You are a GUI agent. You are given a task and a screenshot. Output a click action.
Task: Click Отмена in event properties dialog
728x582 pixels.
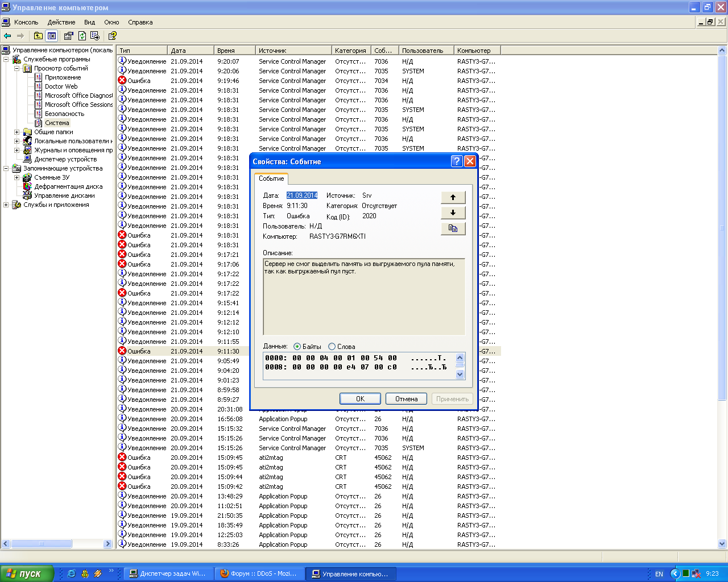pos(407,399)
